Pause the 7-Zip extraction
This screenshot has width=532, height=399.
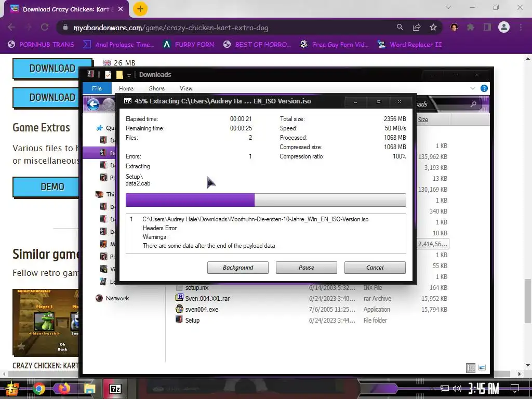coord(307,268)
